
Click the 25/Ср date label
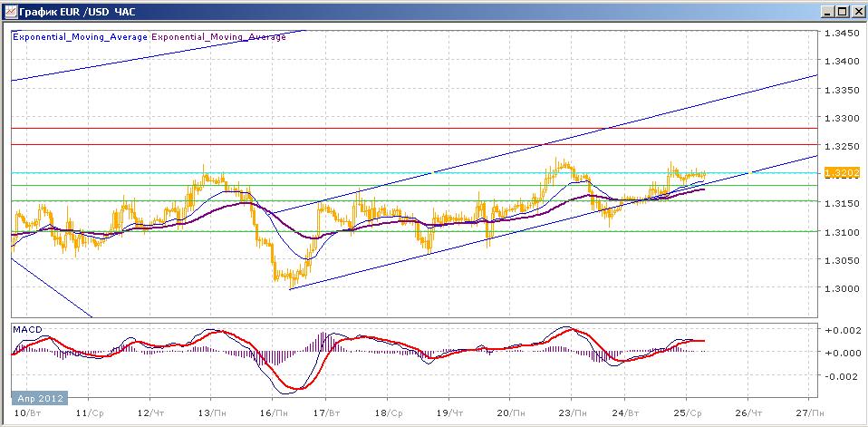click(687, 413)
